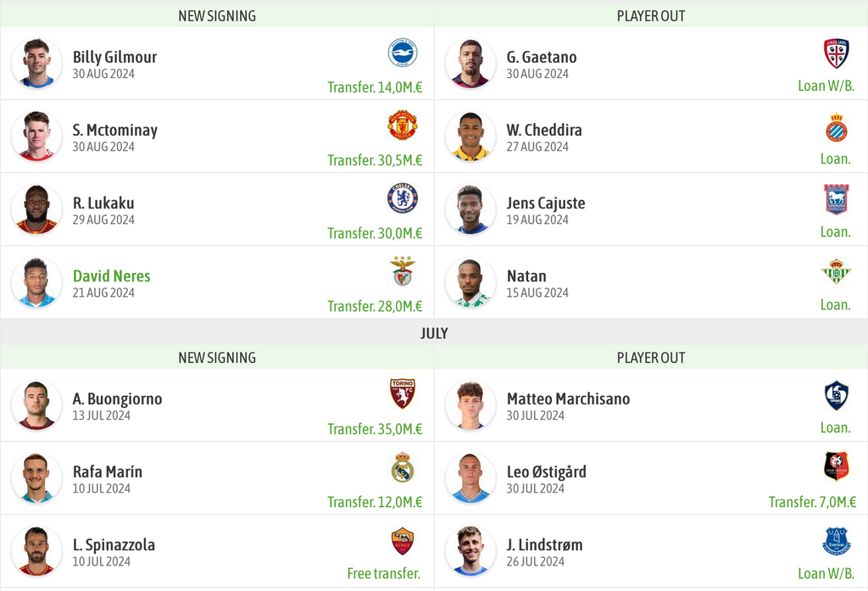Select the Cagliari crest beside G. Gaetano
The width and height of the screenshot is (868, 591).
pos(837,53)
